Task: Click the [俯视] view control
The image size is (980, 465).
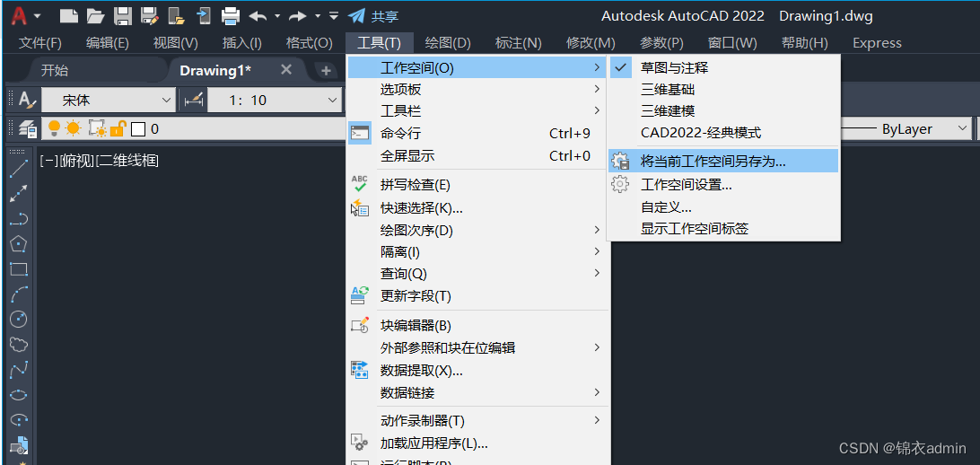Action: pos(77,161)
